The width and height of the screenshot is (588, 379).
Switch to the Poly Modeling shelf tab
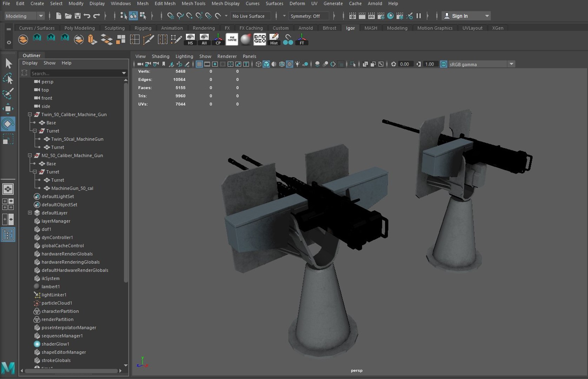tap(79, 28)
